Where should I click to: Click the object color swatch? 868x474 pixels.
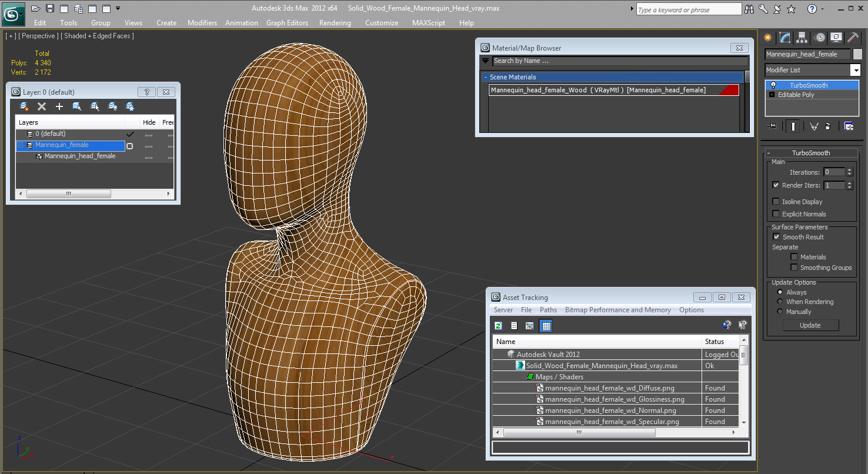[857, 54]
